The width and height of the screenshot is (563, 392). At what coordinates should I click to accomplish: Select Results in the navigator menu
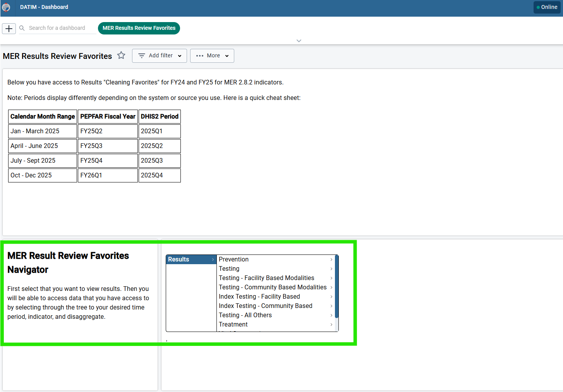(179, 259)
